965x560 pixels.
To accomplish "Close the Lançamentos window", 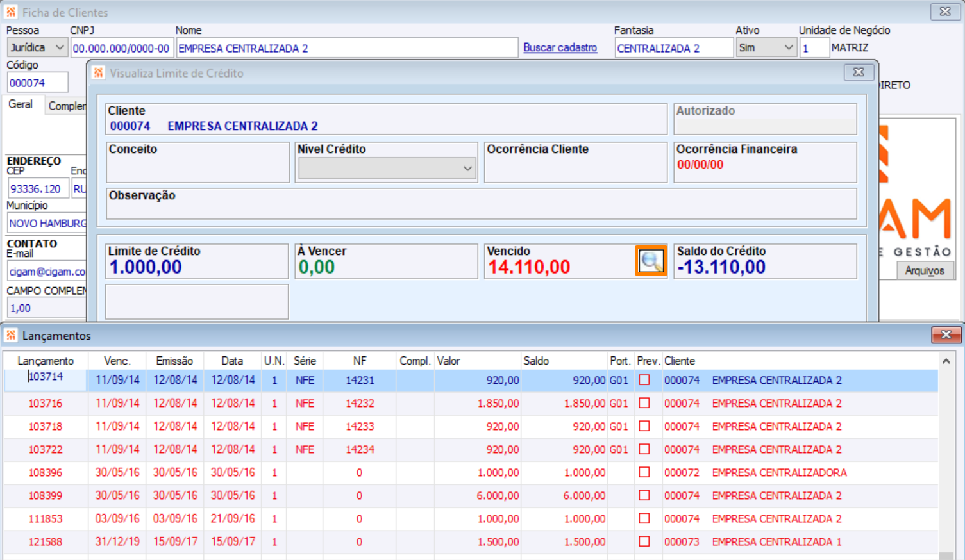I will (946, 334).
